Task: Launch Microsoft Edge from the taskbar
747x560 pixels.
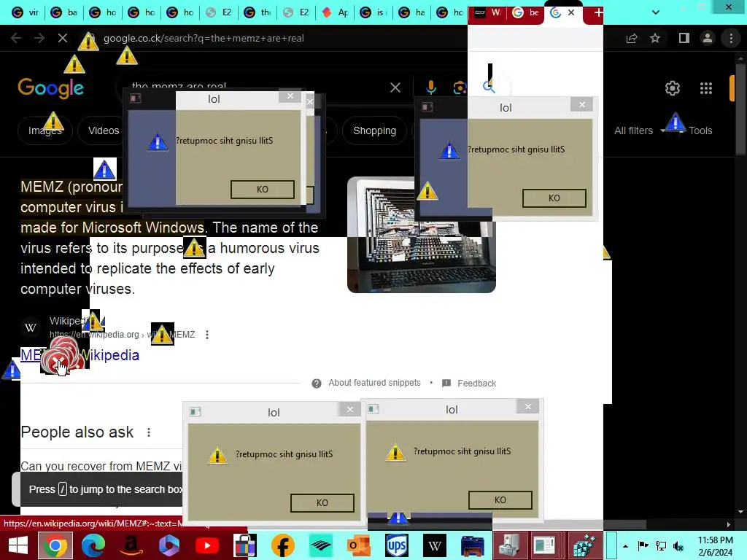Action: click(x=93, y=545)
